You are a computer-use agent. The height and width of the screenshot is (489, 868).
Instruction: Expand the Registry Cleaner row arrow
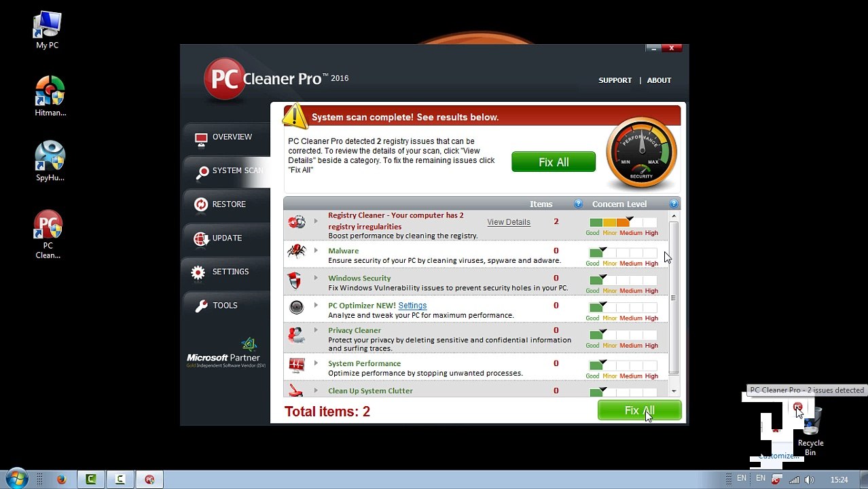point(316,221)
